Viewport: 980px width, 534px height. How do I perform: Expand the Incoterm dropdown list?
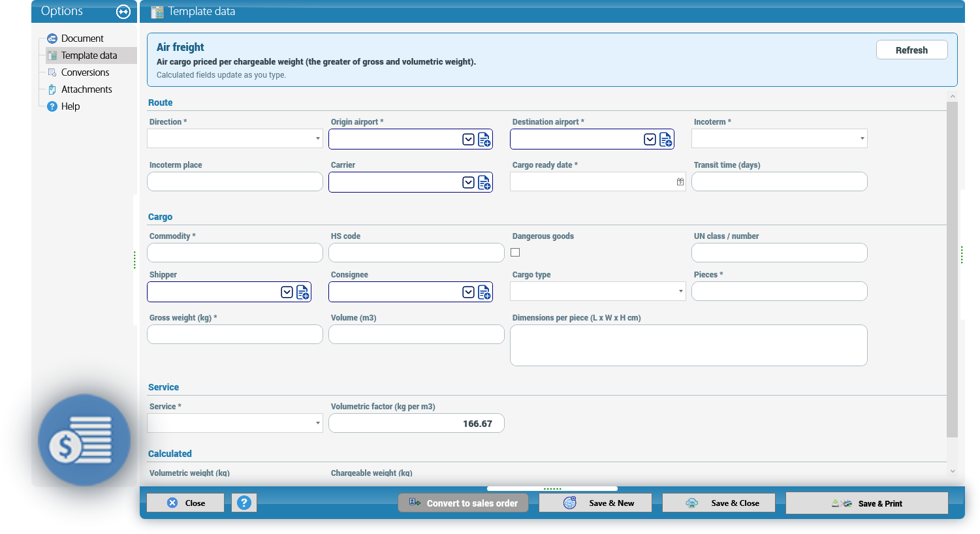click(780, 138)
